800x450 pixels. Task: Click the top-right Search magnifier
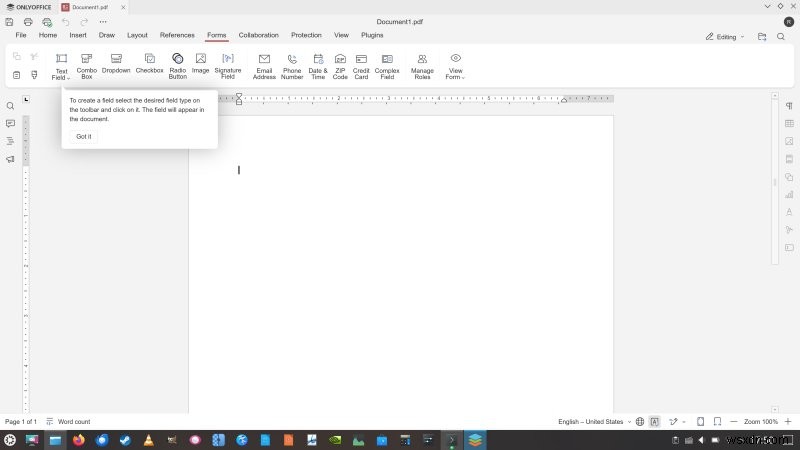point(781,37)
